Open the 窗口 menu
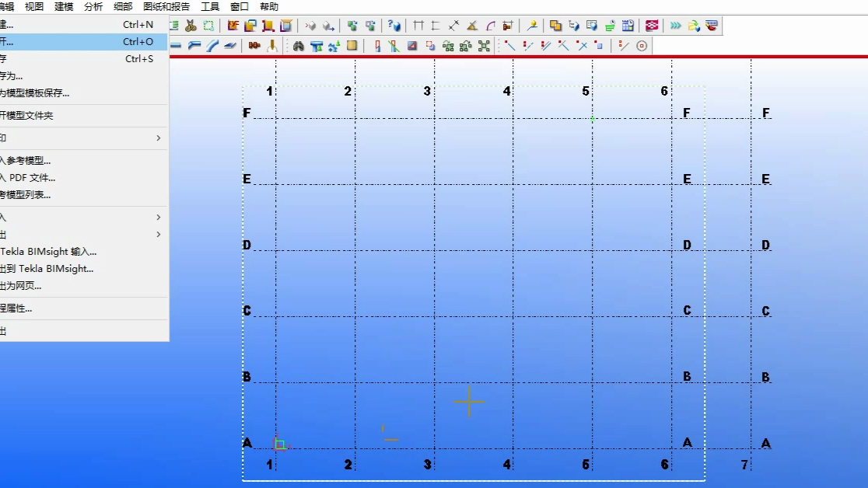 (239, 7)
